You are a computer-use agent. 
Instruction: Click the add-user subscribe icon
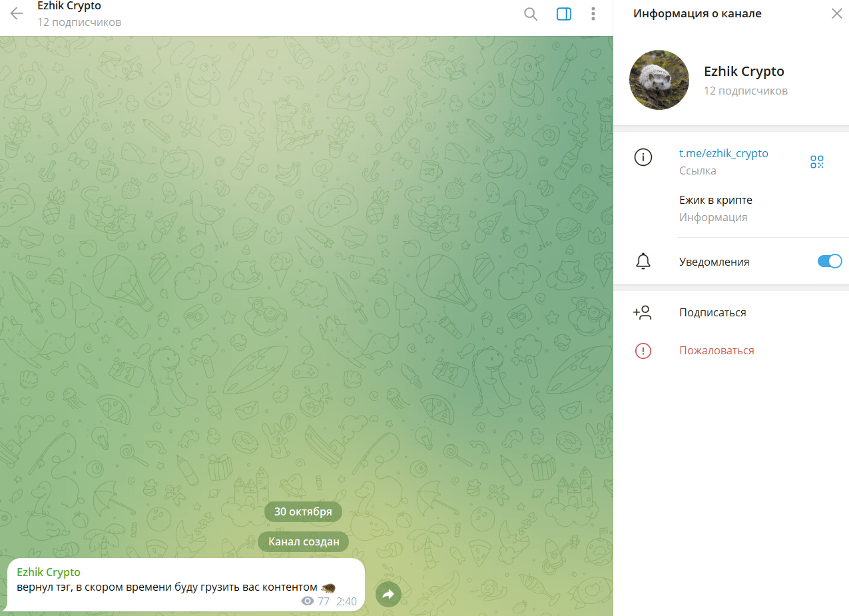643,312
